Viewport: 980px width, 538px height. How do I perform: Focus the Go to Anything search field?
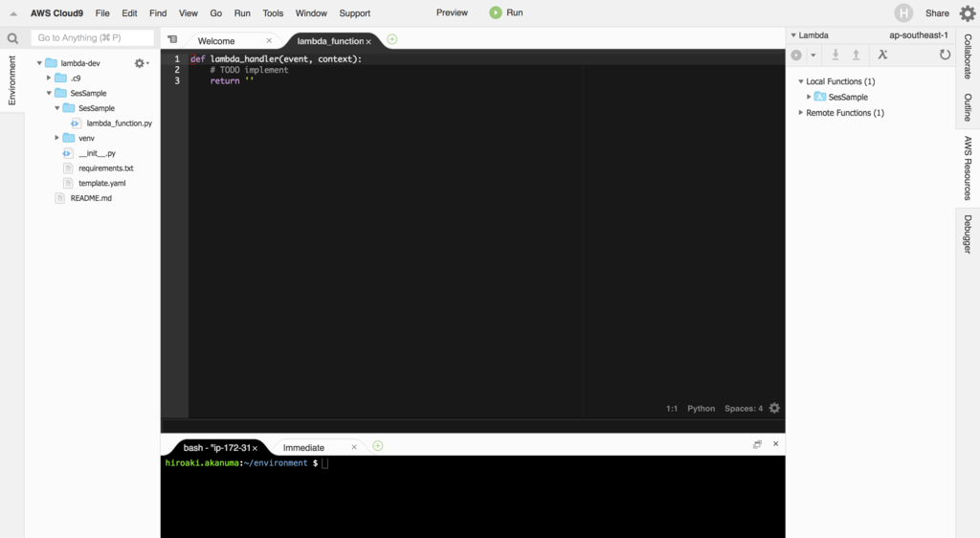click(92, 37)
